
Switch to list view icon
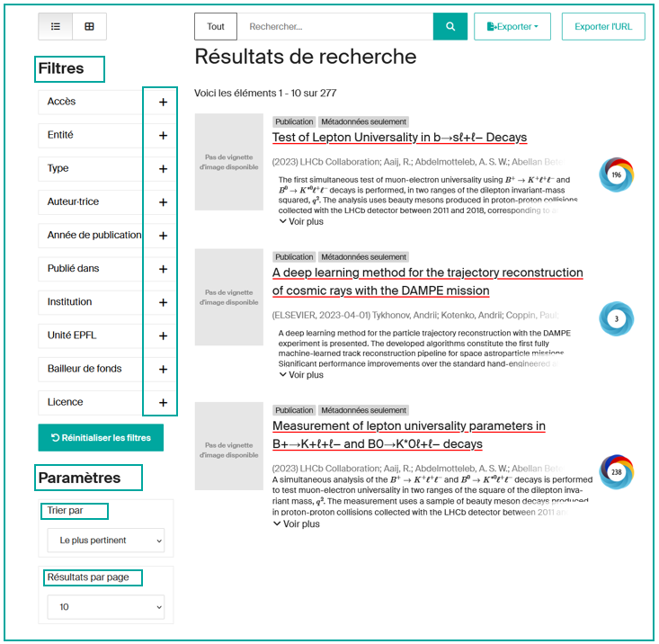pos(56,26)
